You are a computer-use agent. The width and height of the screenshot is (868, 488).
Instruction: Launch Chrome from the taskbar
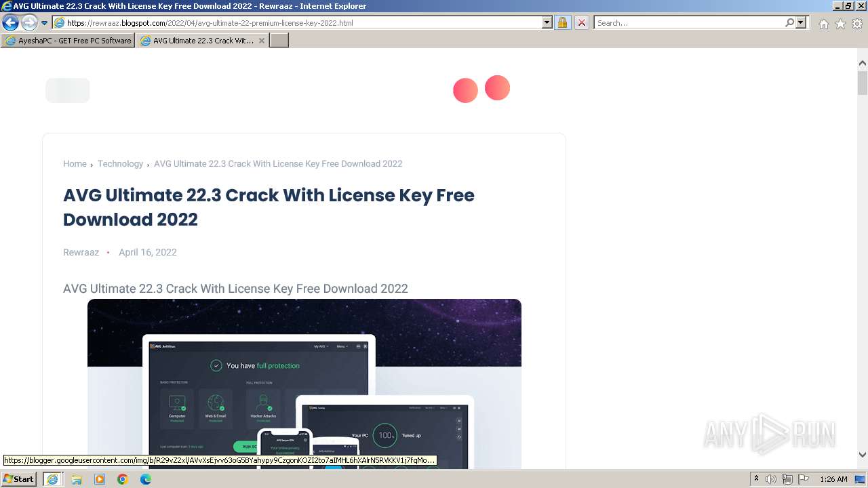[x=123, y=479]
